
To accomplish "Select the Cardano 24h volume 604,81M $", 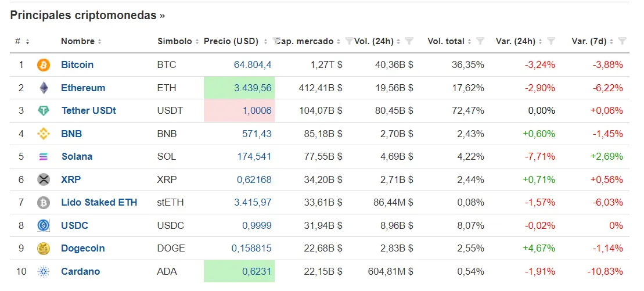I will [x=391, y=271].
